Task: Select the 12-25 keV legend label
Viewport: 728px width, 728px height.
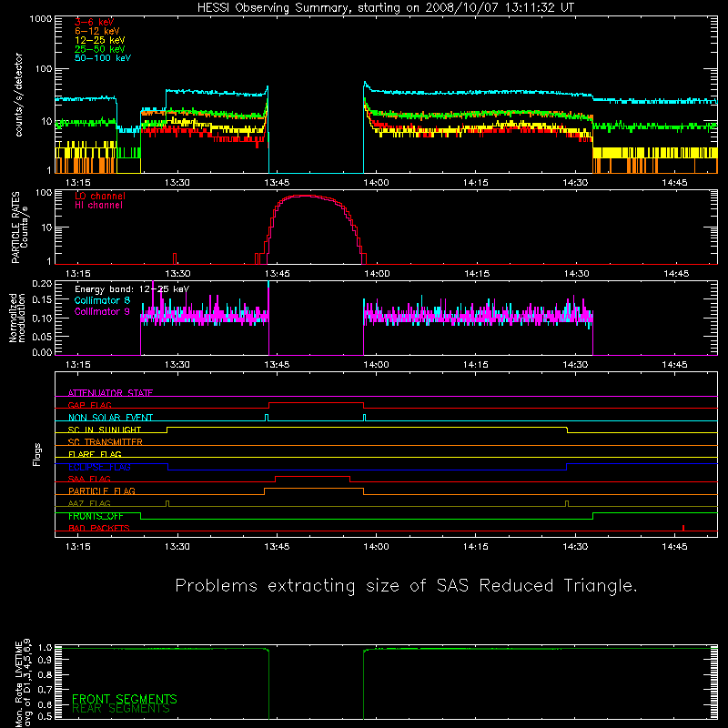Action: click(100, 40)
